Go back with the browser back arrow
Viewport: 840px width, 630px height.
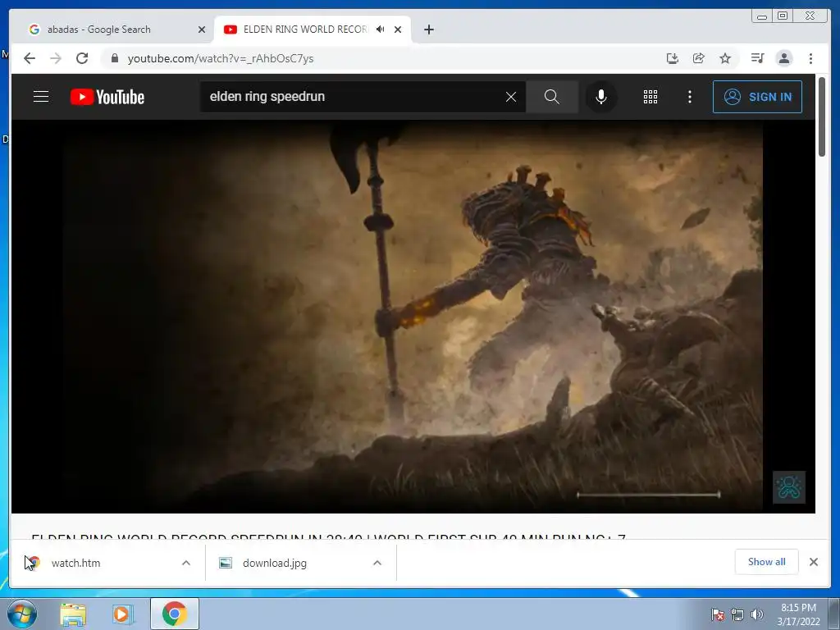pyautogui.click(x=30, y=58)
